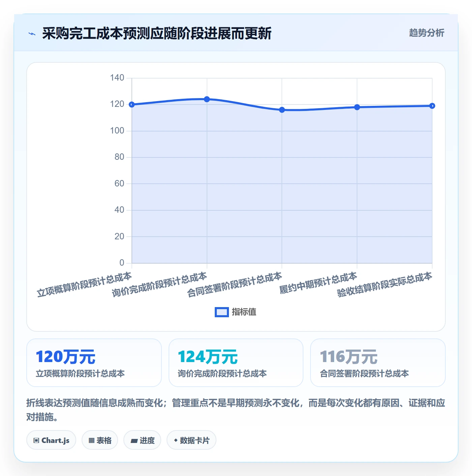Click the square icon in the Chart.js chip
The width and height of the screenshot is (472, 476).
[x=36, y=440]
